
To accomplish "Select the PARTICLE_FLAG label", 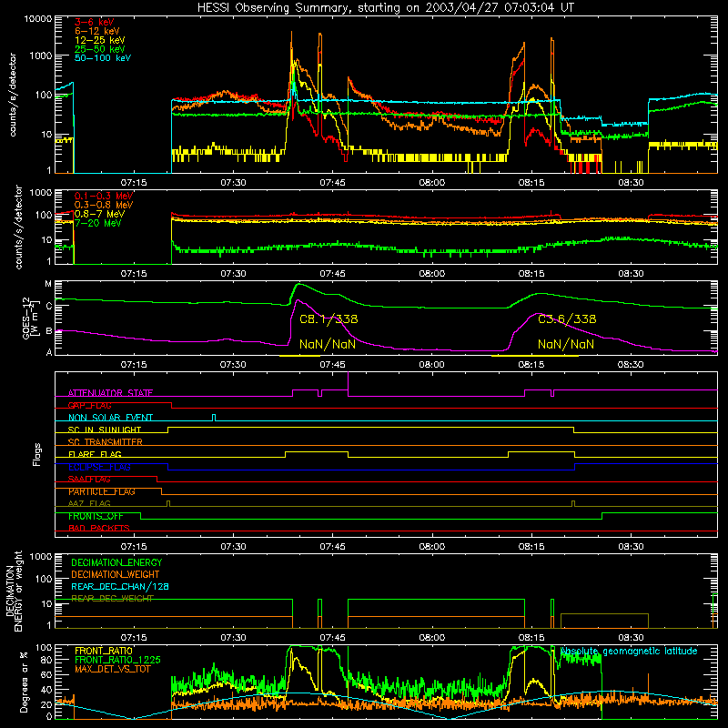I will (102, 491).
